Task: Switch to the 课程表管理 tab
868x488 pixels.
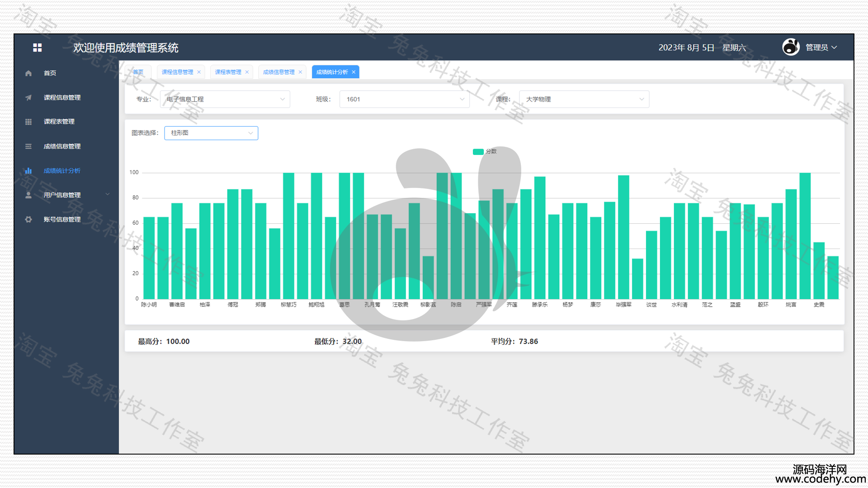Action: [x=228, y=72]
